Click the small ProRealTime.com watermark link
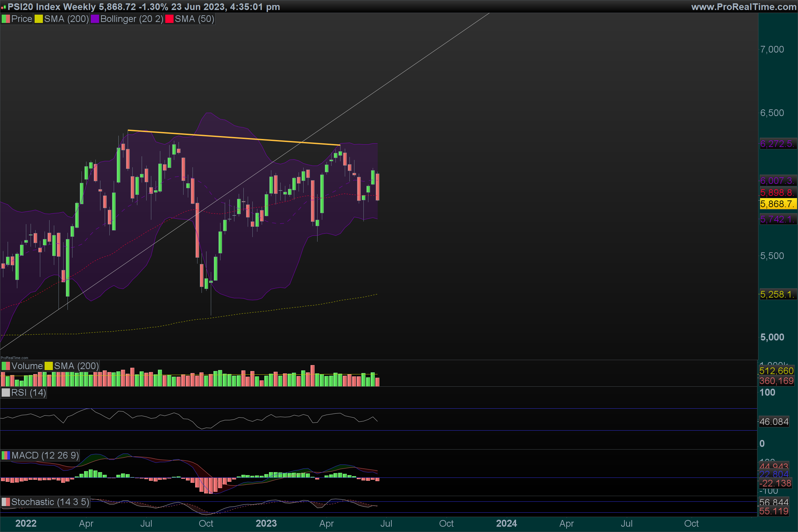The image size is (798, 532). 14,358
